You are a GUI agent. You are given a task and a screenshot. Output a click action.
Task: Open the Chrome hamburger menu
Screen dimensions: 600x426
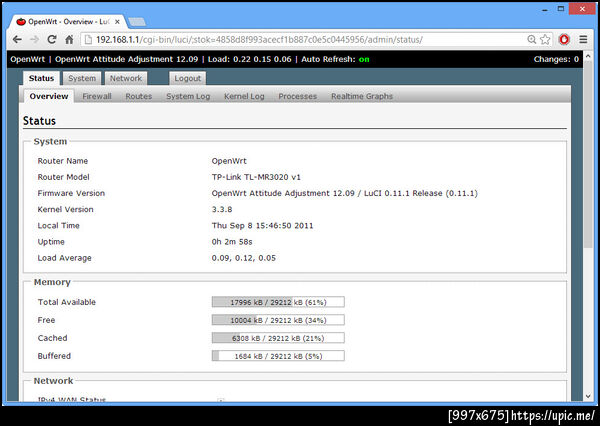pyautogui.click(x=583, y=39)
